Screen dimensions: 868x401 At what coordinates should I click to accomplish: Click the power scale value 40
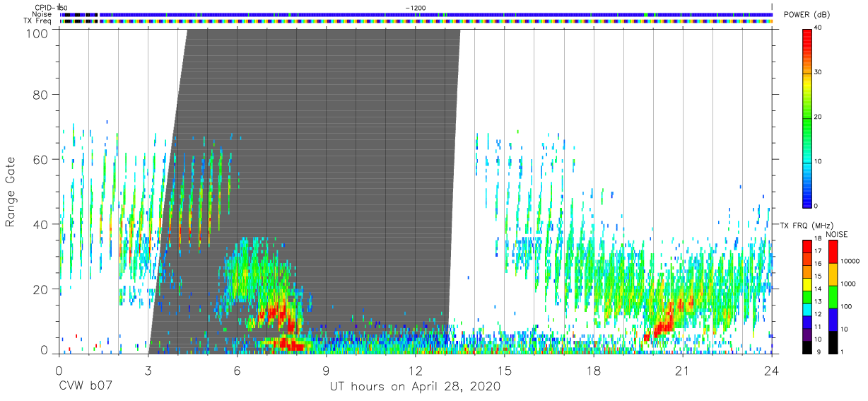coord(819,28)
